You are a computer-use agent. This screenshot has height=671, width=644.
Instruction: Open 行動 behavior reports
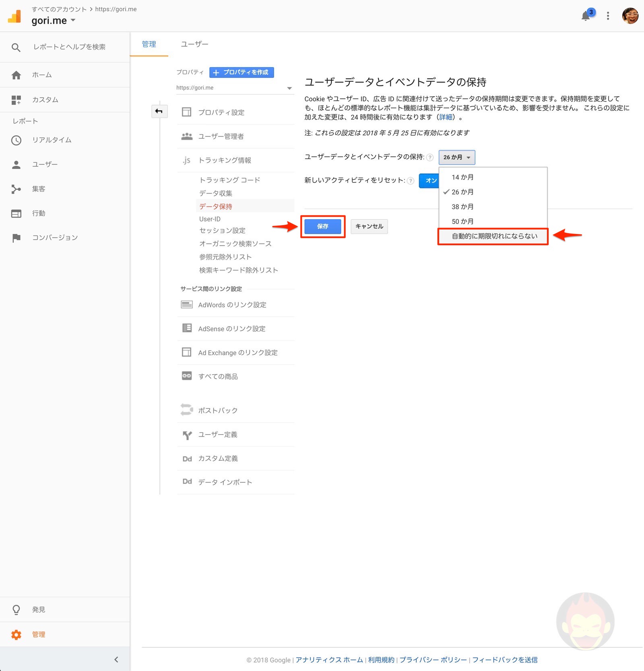pyautogui.click(x=16, y=213)
